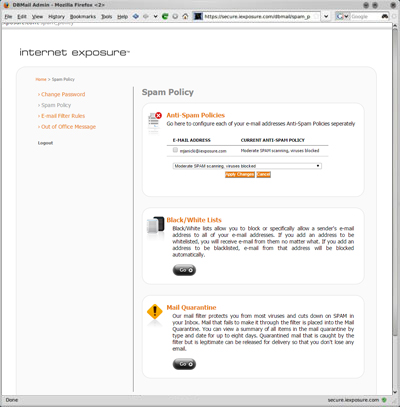
Task: Open the Spam Policy sidebar link
Action: (x=56, y=105)
